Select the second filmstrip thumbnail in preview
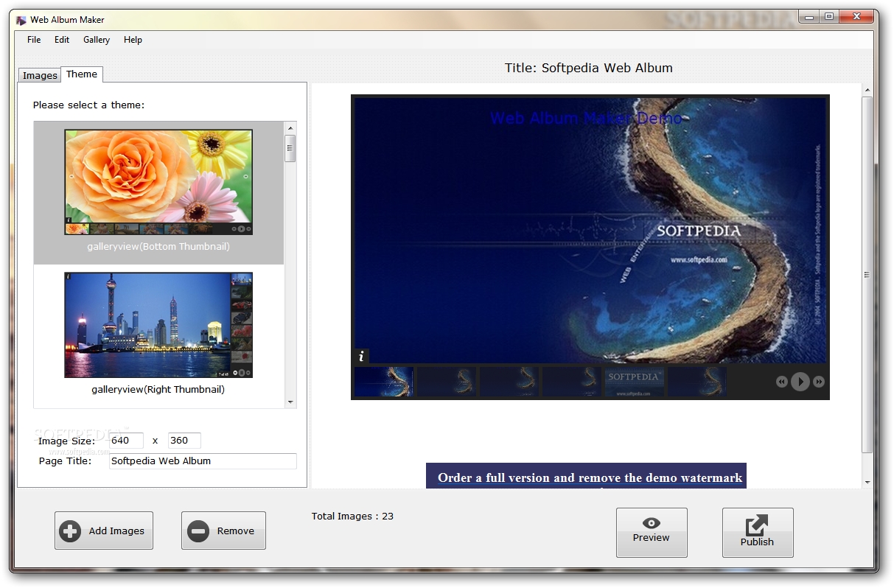894x588 pixels. point(447,382)
